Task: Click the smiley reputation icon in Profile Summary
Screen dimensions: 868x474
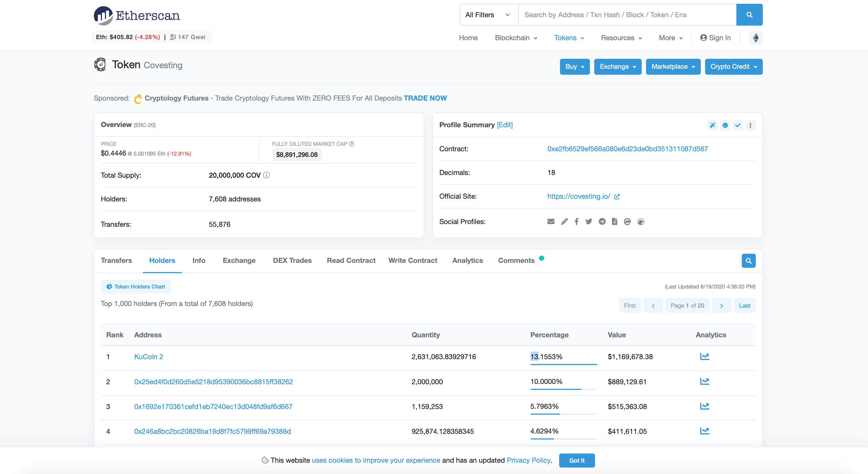Action: (725, 125)
